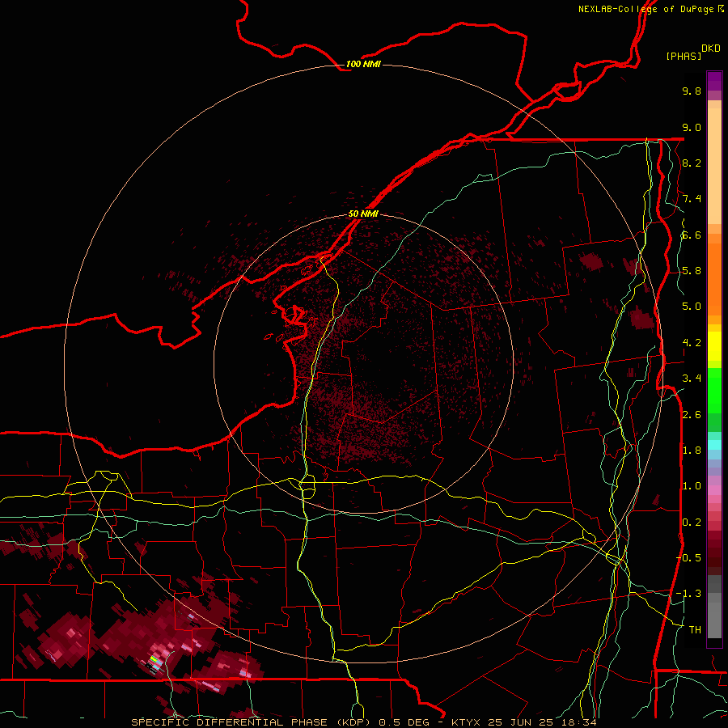Click the DKD PHAS legend title

[693, 53]
